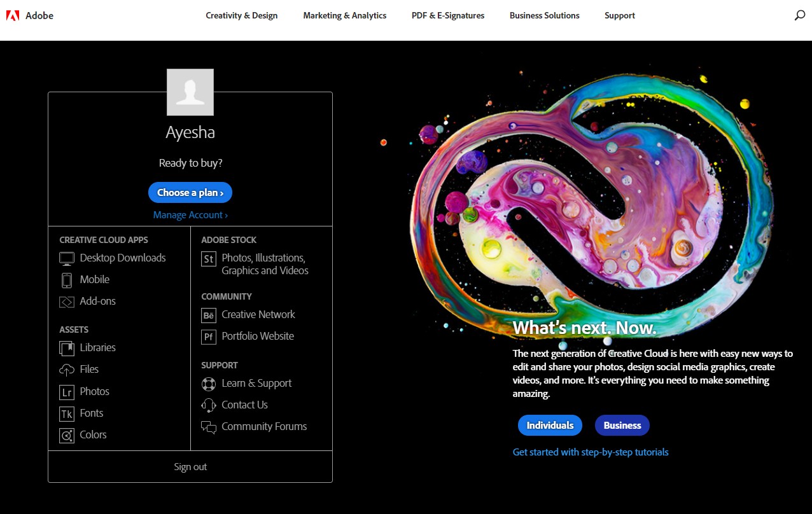The height and width of the screenshot is (514, 812).
Task: Click the Community Forums chat icon
Action: 209,427
